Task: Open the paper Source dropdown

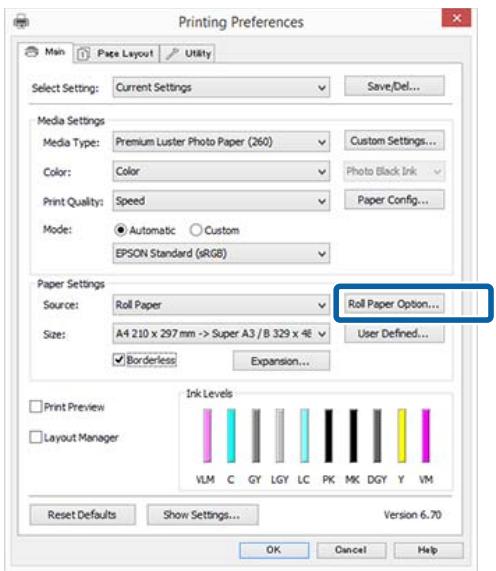Action: [221, 305]
